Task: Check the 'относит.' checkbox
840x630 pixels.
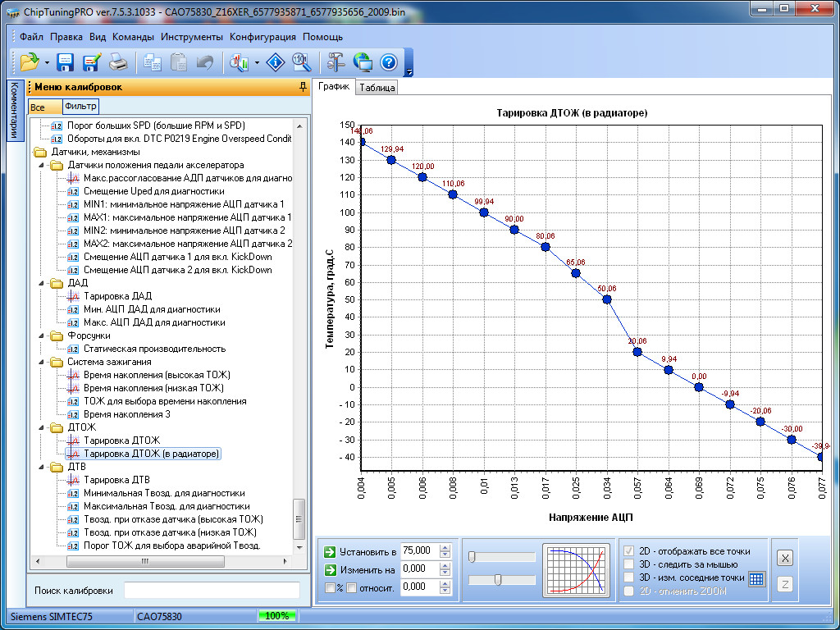Action: [351, 587]
